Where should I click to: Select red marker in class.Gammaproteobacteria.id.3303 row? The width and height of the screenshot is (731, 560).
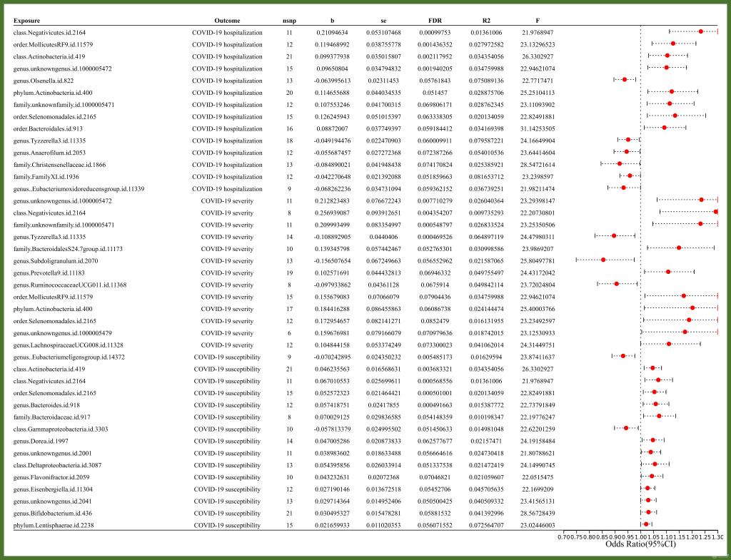pos(626,428)
